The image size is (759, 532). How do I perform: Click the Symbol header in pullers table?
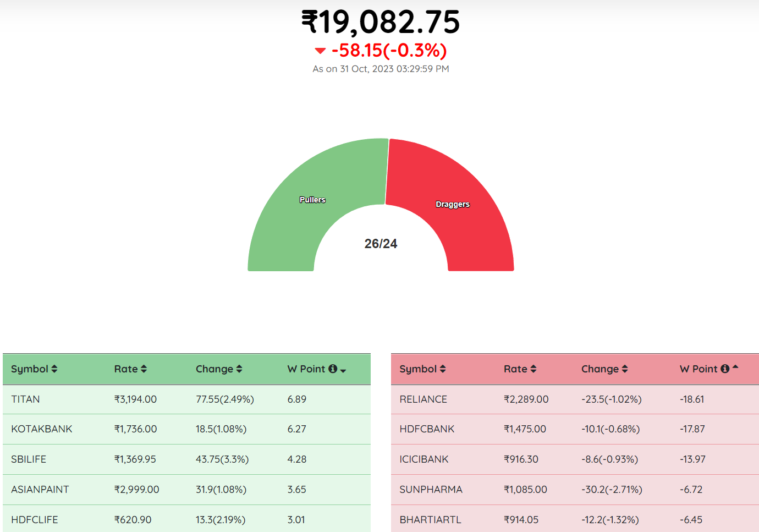click(30, 369)
